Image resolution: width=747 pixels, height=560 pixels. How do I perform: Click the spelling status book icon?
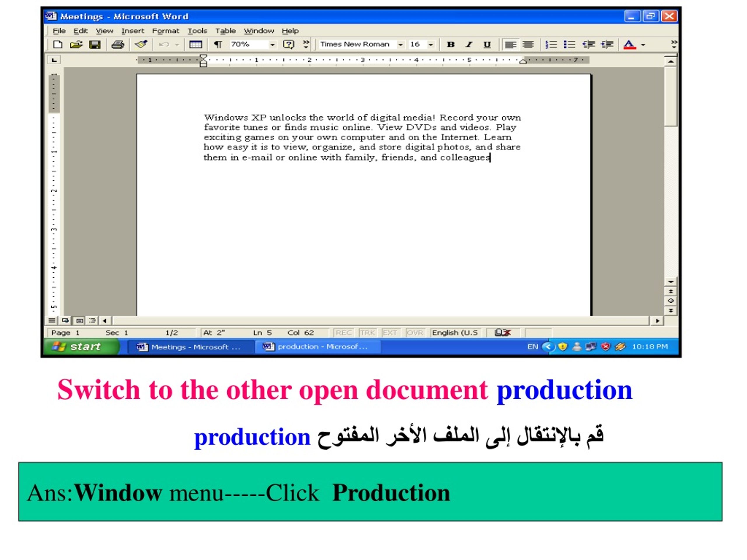point(502,333)
